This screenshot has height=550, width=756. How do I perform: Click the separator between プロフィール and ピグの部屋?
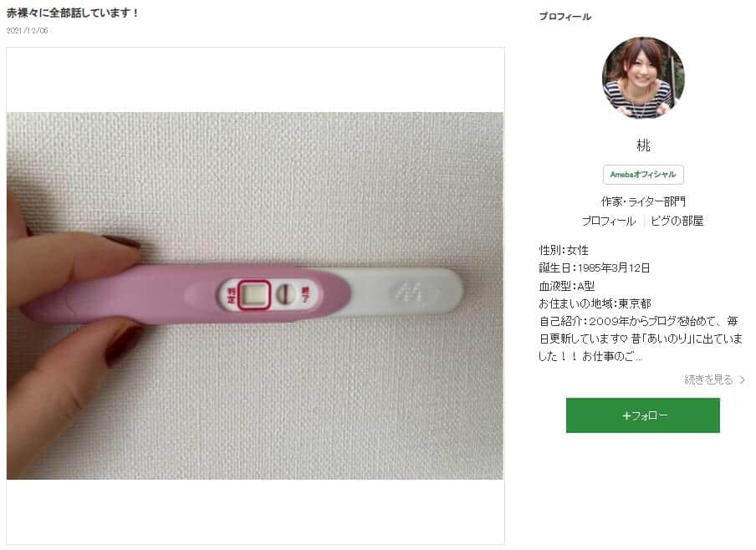(645, 221)
